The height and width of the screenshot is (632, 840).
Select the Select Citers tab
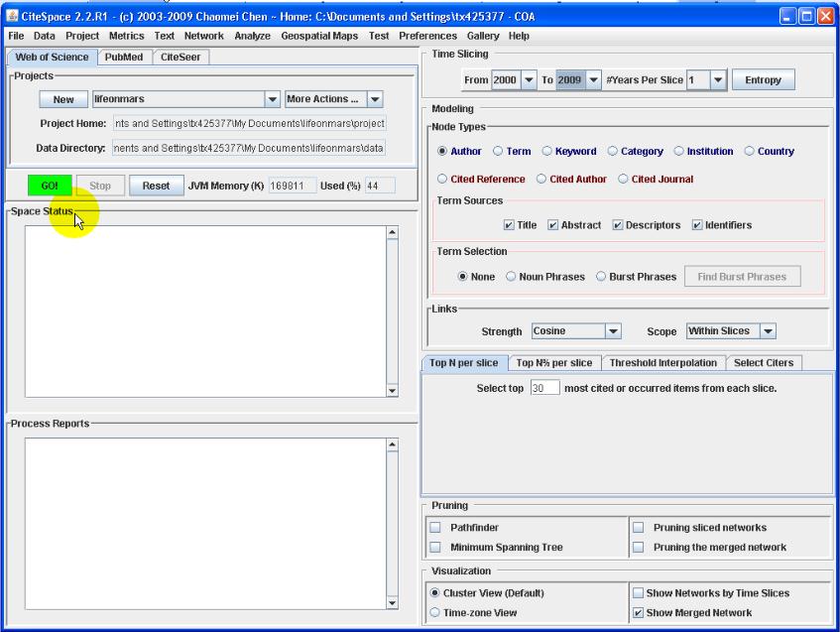tap(764, 363)
